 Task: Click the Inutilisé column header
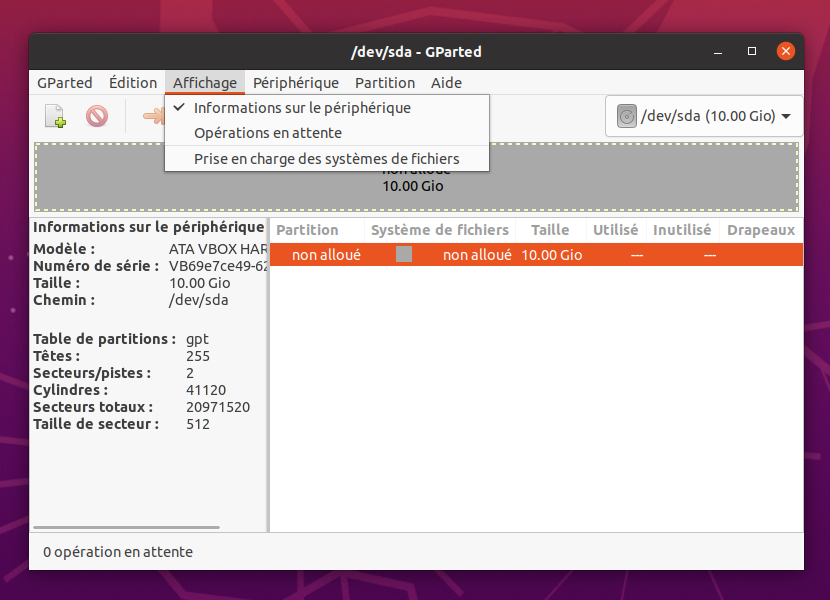point(682,230)
